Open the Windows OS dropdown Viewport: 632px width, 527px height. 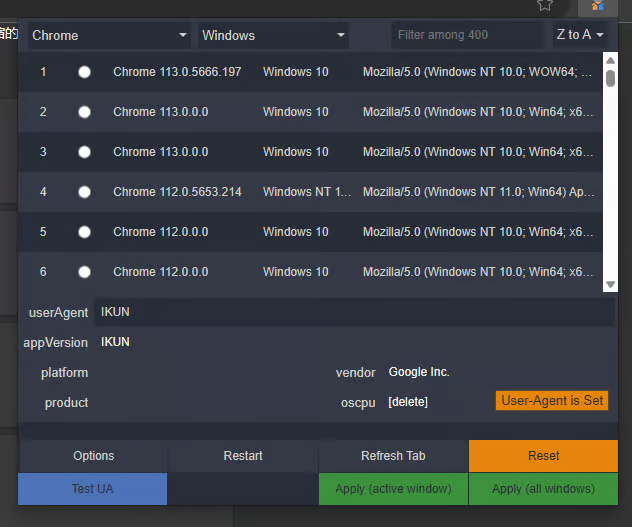273,35
